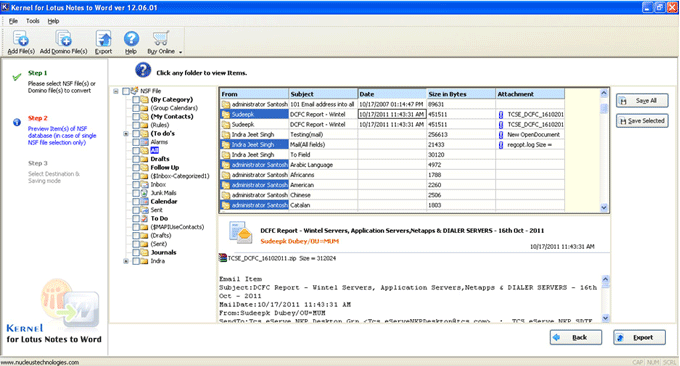The height and width of the screenshot is (366, 680).
Task: Click the TCSE_DCFC_16102011.zip attachment icon
Action: (x=223, y=258)
